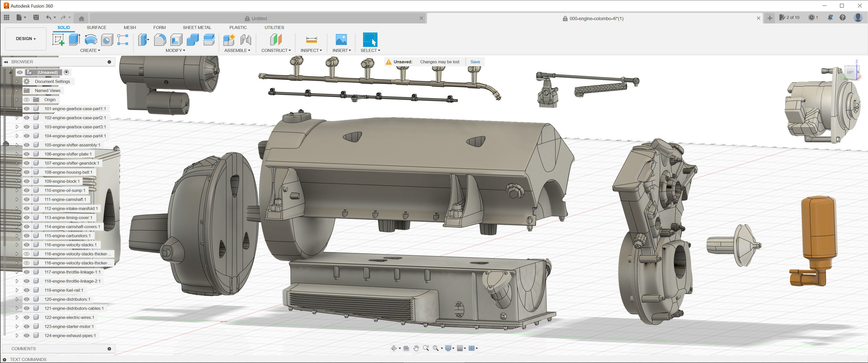This screenshot has width=868, height=363.
Task: Open the CONSTRUCT dropdown menu
Action: click(x=276, y=50)
